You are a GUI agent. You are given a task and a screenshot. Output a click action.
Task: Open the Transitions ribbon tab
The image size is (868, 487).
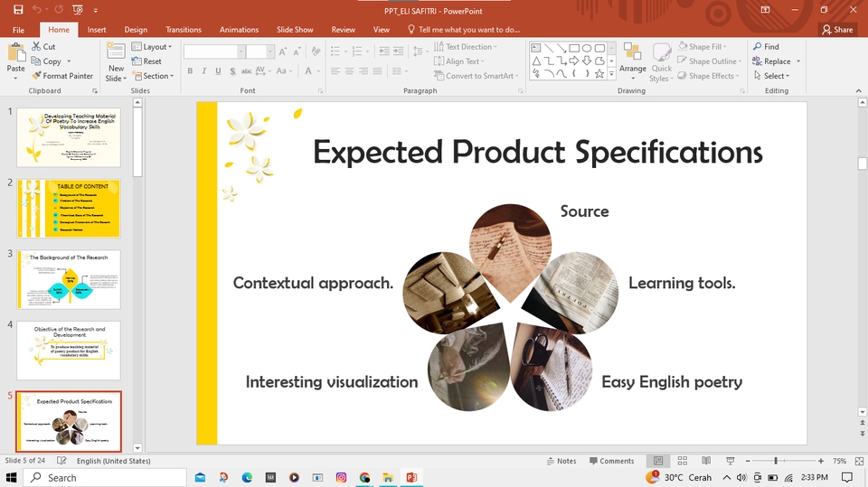coord(184,30)
